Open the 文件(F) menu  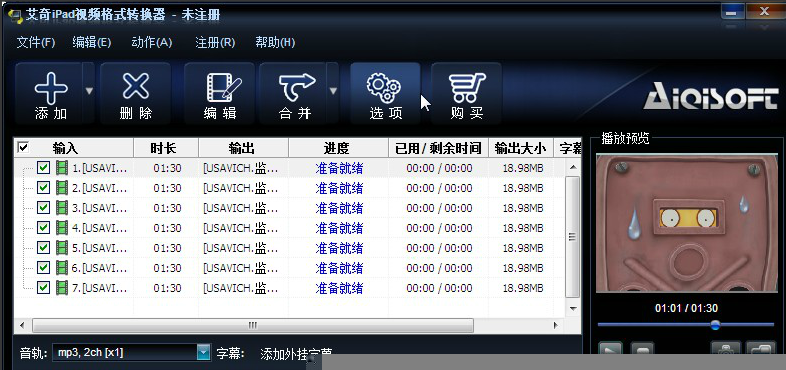[36, 43]
